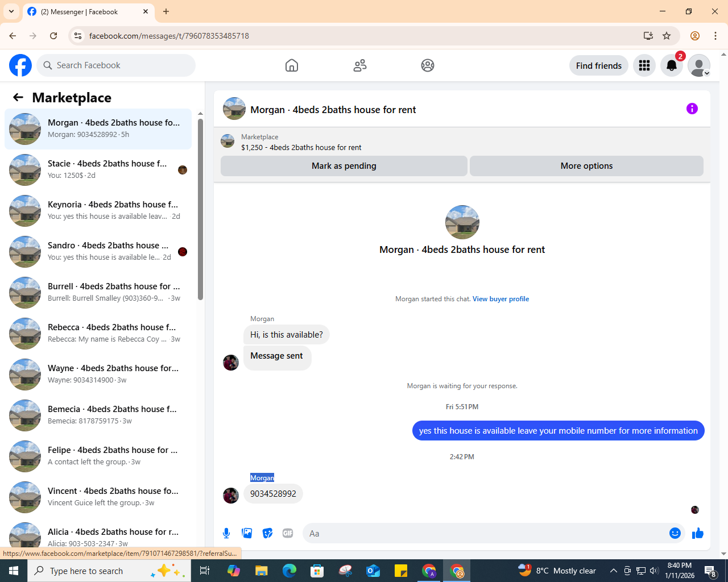728x582 pixels.
Task: Attach a file with the photo icon
Action: click(x=247, y=533)
